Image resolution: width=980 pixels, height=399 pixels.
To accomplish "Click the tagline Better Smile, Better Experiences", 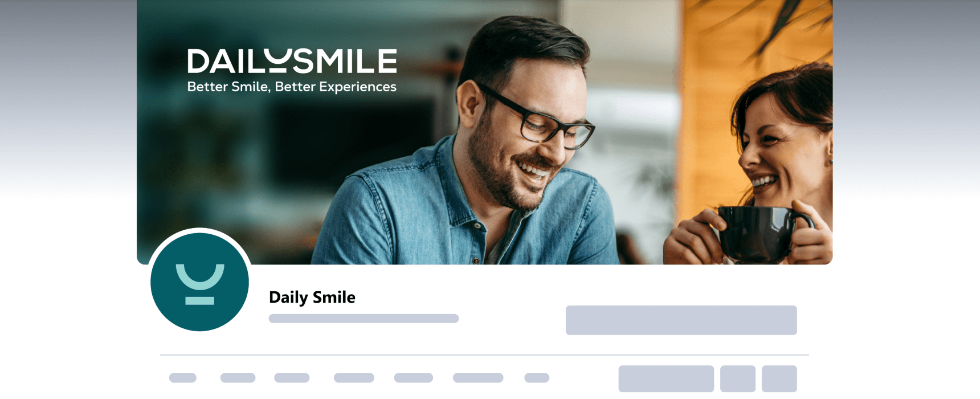I will pyautogui.click(x=292, y=87).
